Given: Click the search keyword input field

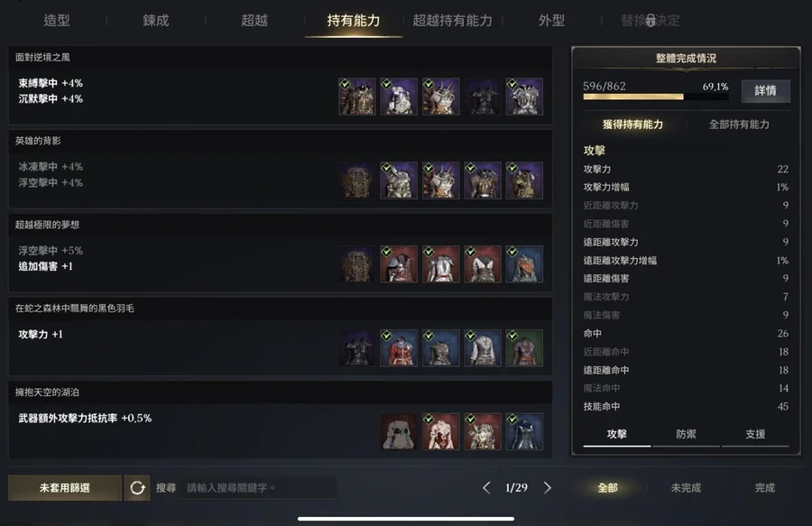Looking at the screenshot, I should 258,488.
